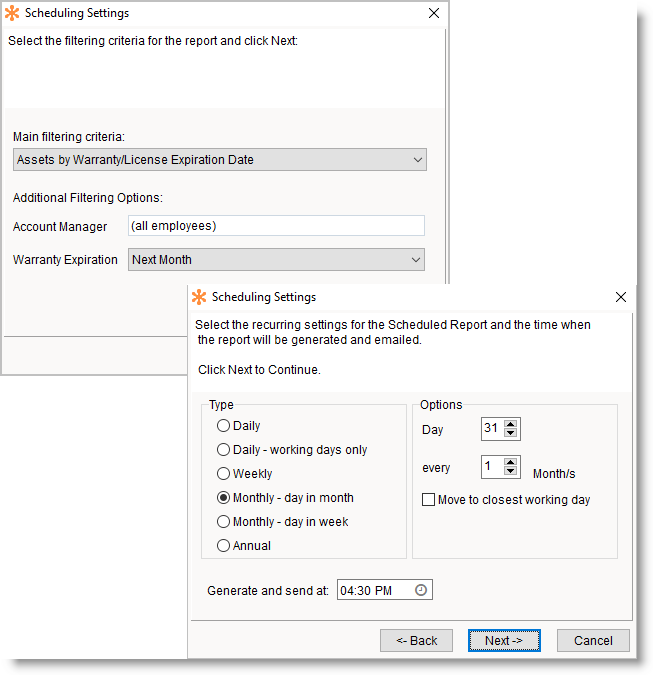Increase the Day value with the up arrow
This screenshot has height=675, width=653.
pyautogui.click(x=511, y=424)
